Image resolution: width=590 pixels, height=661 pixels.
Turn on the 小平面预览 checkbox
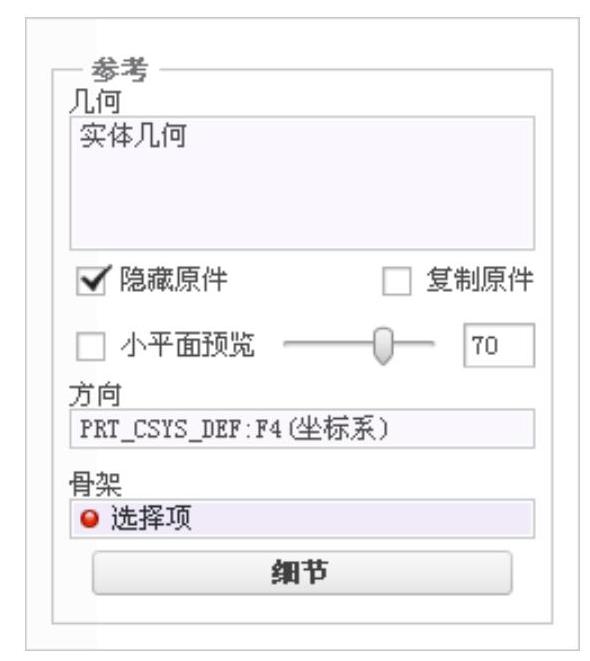[x=91, y=346]
